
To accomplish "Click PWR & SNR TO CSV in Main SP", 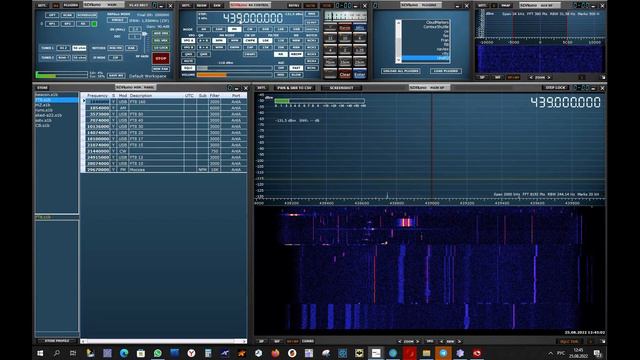I will pos(295,88).
